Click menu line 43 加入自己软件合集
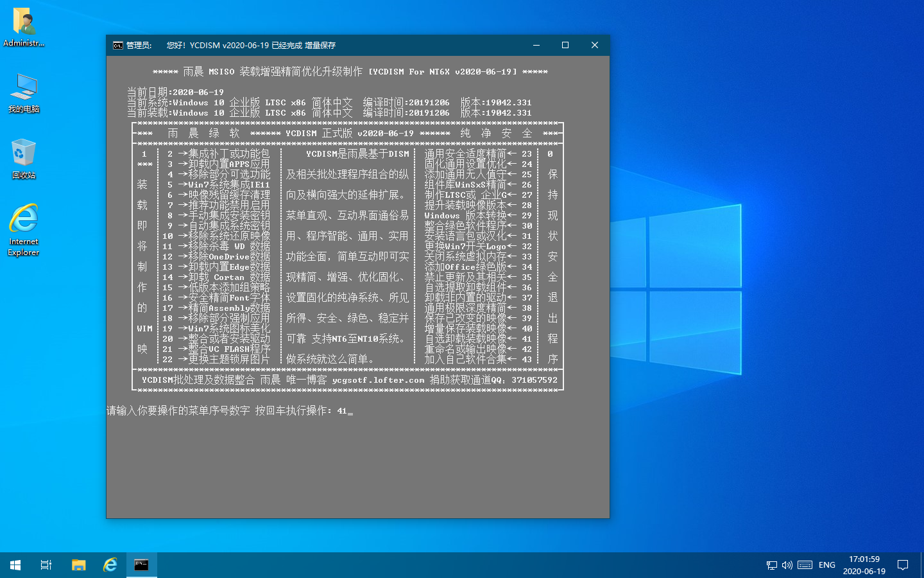This screenshot has width=924, height=578. [478, 360]
